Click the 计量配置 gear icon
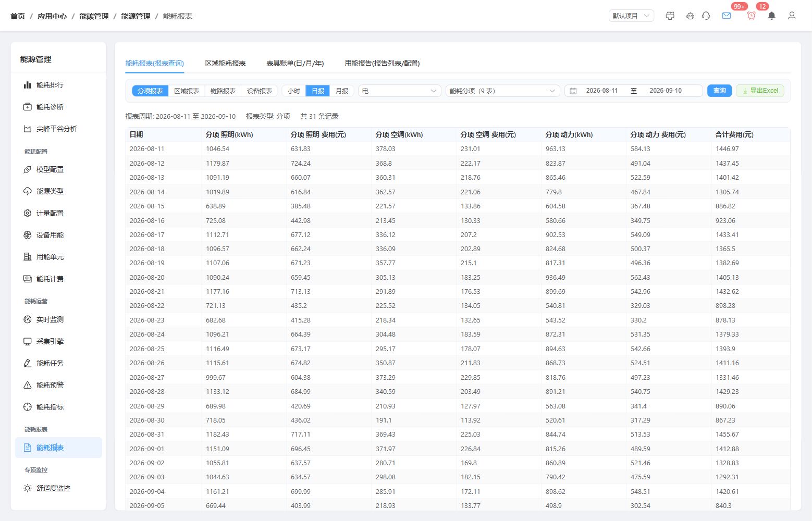The width and height of the screenshot is (812, 521). point(28,213)
